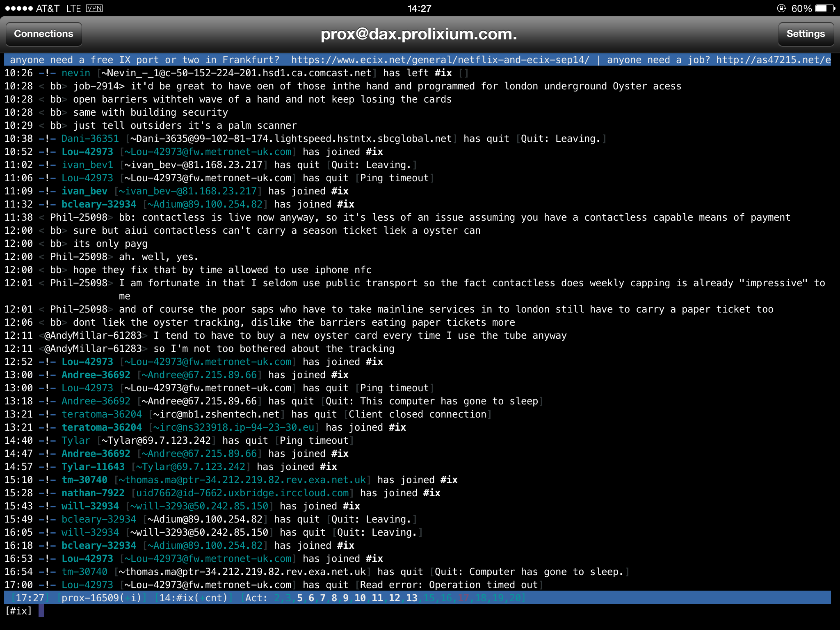The width and height of the screenshot is (840, 630).
Task: Tap 'so I'm not too bothered about the tracking'
Action: (x=274, y=349)
